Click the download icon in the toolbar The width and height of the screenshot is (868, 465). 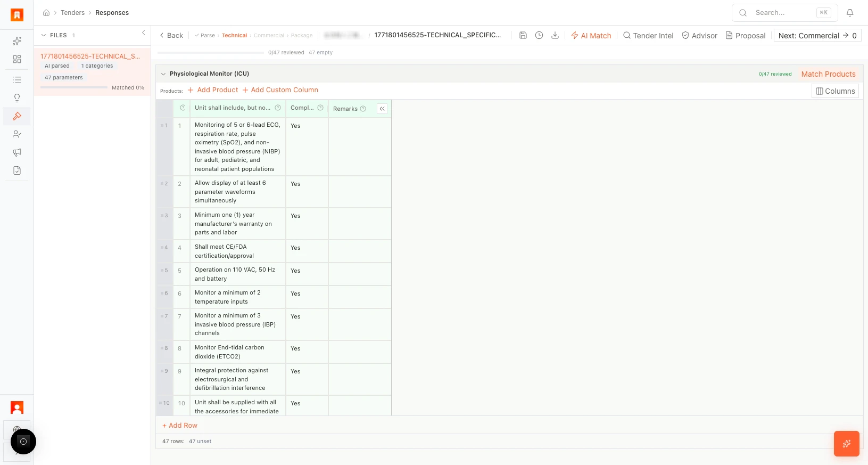tap(555, 35)
